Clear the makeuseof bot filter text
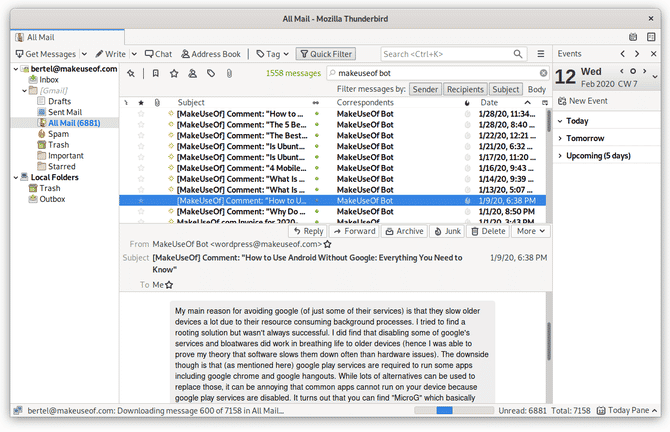The image size is (670, 432). pyautogui.click(x=543, y=73)
